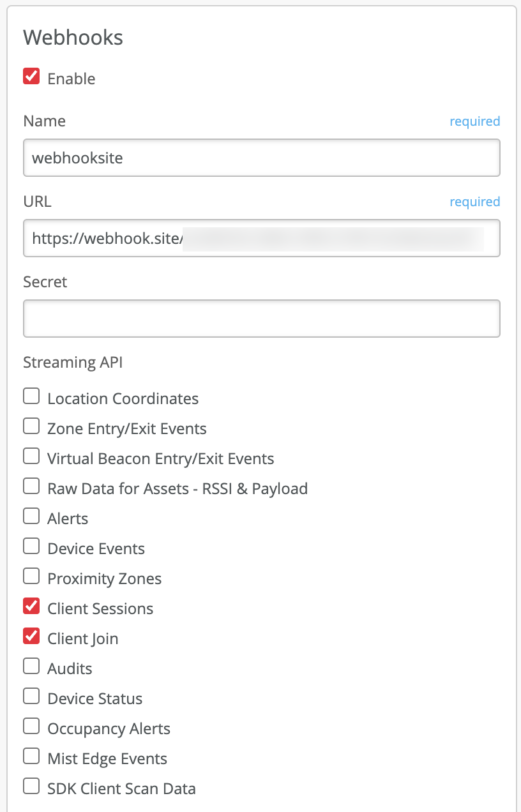Click the Name input field
521x812 pixels.
261,158
